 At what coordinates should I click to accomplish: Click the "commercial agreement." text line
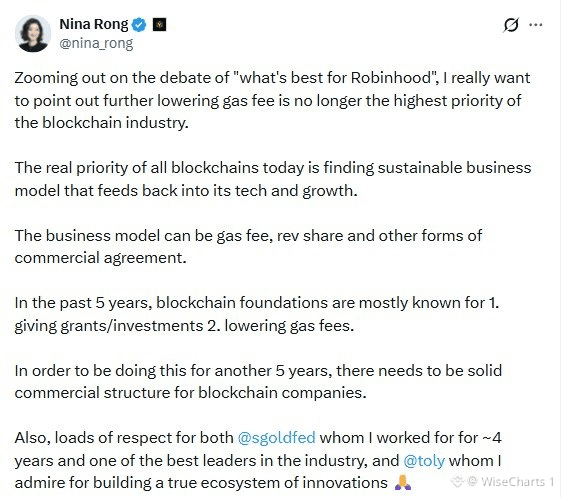coord(100,258)
